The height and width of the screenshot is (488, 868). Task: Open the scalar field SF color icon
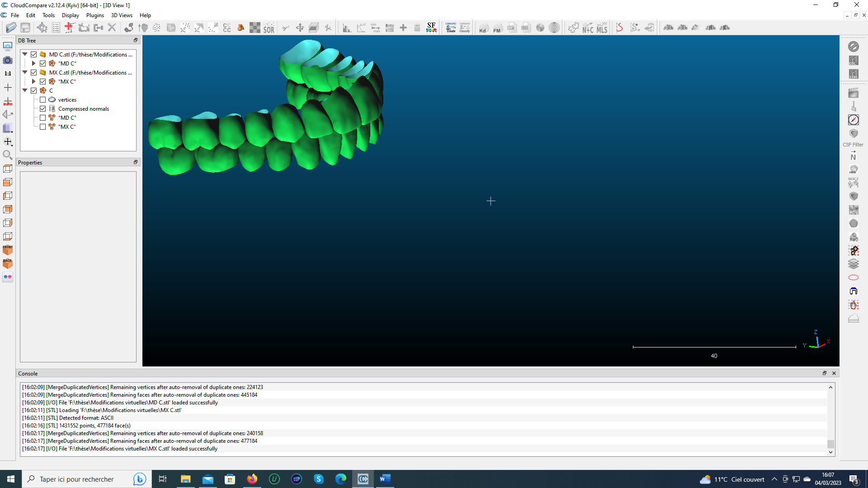pyautogui.click(x=431, y=28)
